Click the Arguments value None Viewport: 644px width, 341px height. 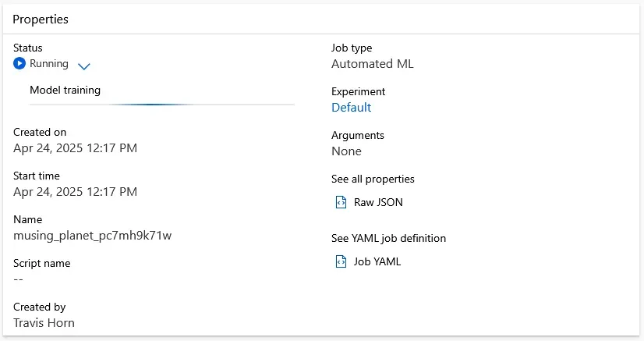[x=346, y=151]
